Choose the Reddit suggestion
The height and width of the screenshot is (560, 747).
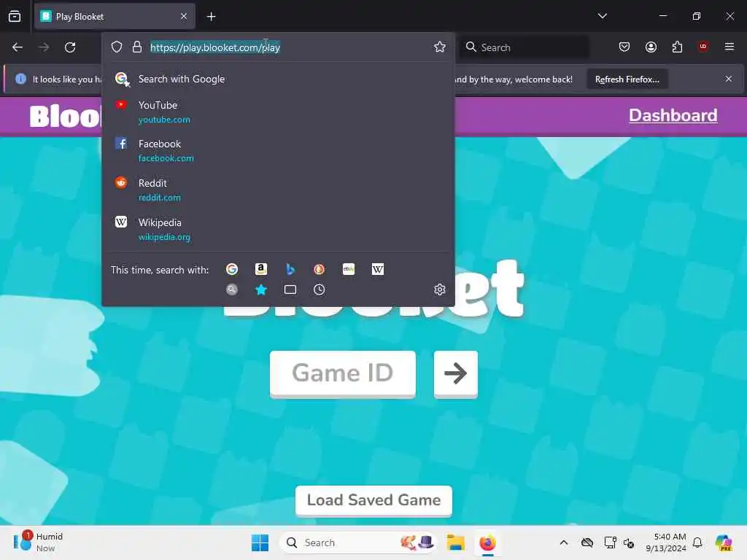point(278,190)
